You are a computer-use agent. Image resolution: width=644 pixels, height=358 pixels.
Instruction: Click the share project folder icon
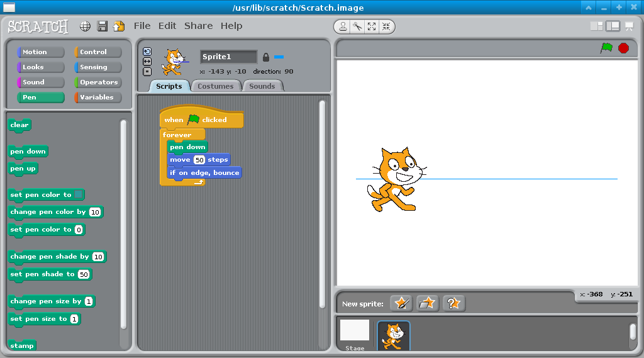click(118, 26)
